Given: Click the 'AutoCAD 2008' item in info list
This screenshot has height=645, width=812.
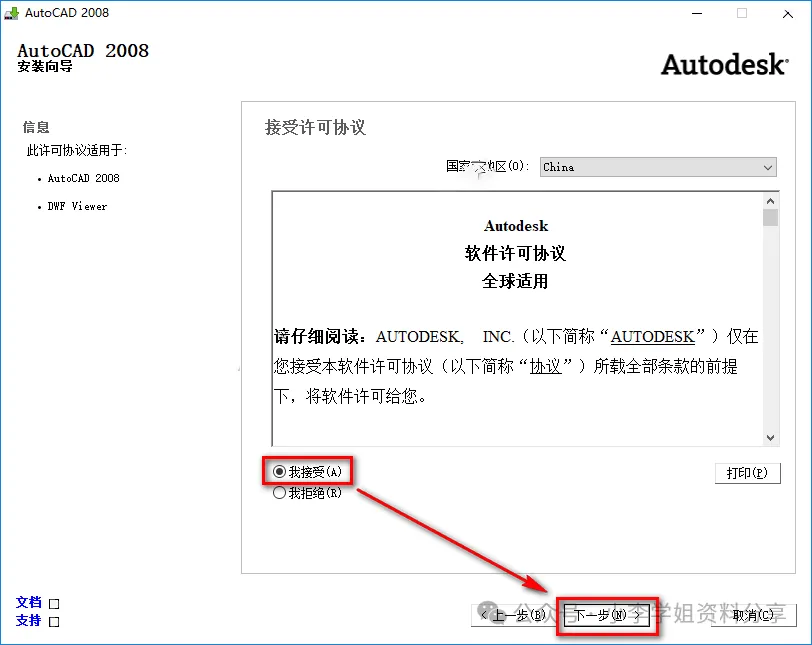Looking at the screenshot, I should (83, 178).
